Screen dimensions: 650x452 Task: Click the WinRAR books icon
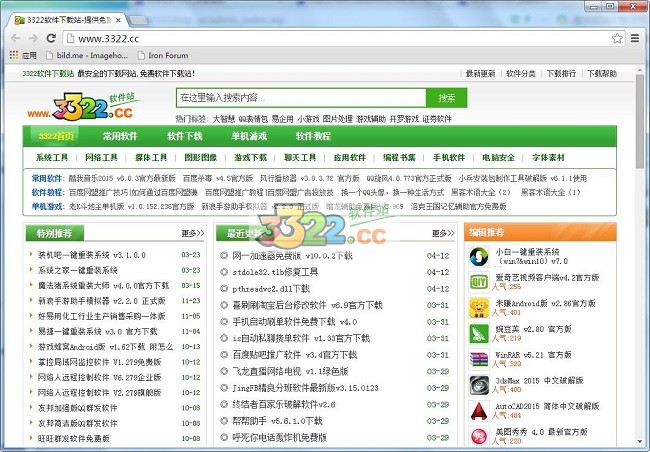pos(479,359)
